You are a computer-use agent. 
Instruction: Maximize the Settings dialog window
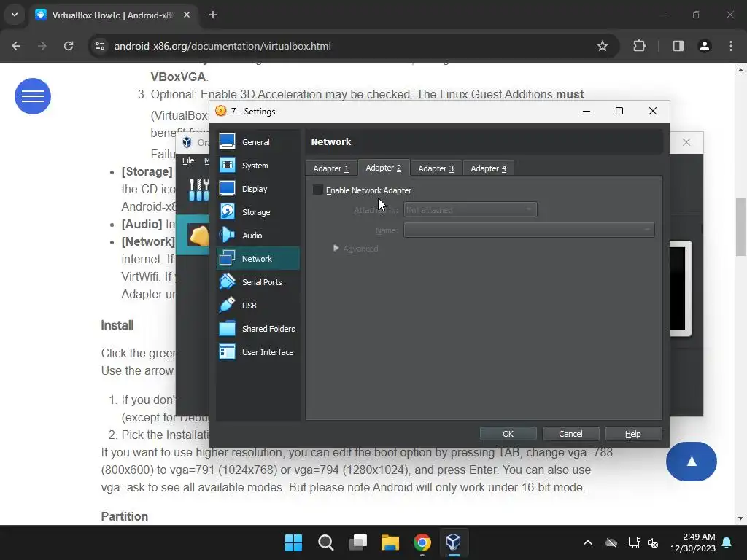coord(619,111)
